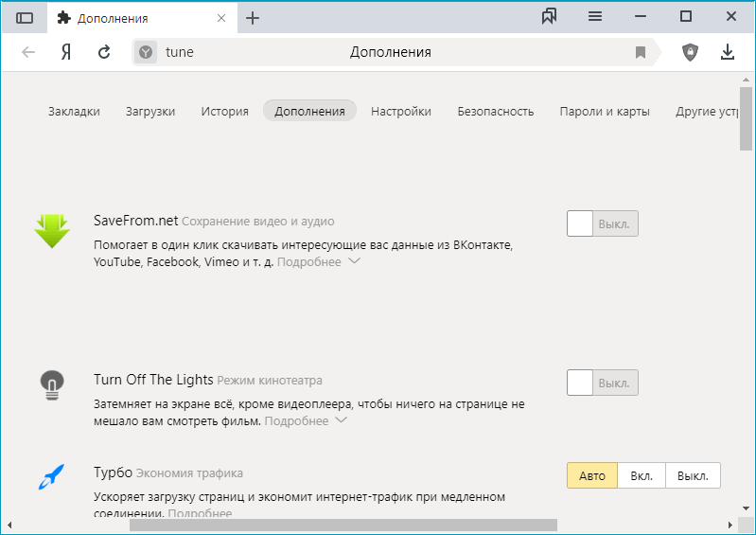This screenshot has width=756, height=535.
Task: Click the scroll up arrow
Action: click(x=746, y=80)
